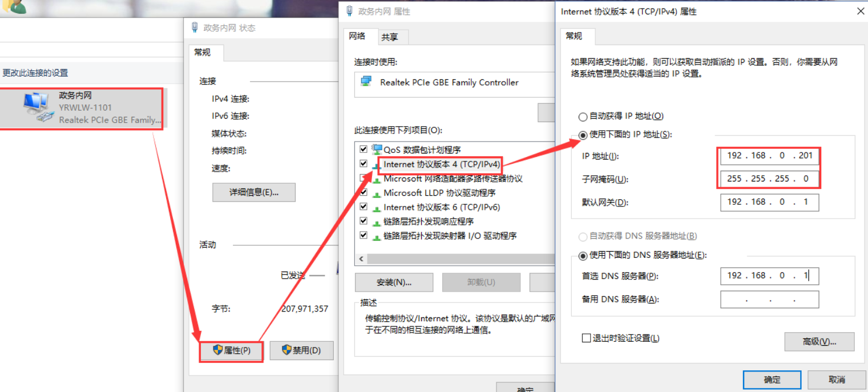This screenshot has height=392, width=868.
Task: Select the QoS 数据包计划程序 item icon
Action: tap(377, 149)
